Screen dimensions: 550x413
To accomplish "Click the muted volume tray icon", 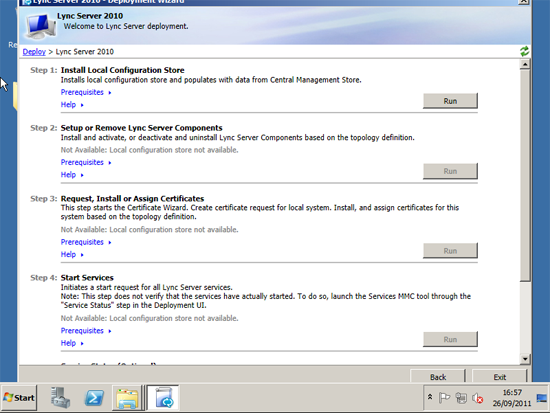I will click(477, 398).
